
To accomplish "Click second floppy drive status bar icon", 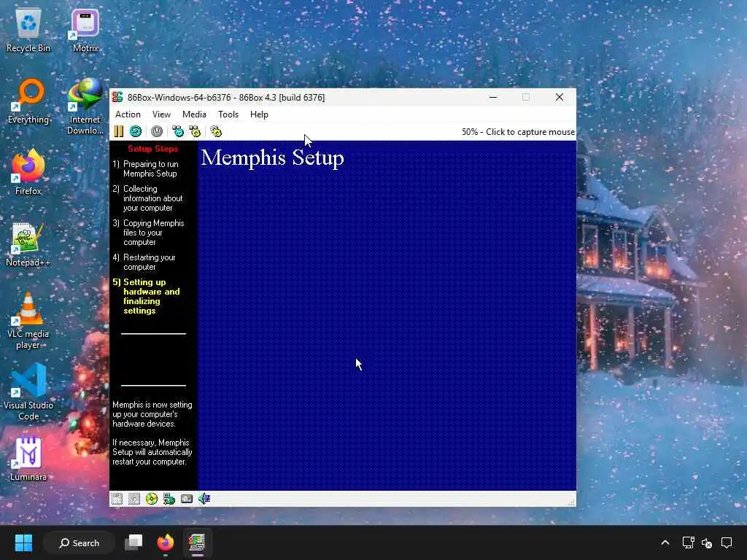I will (x=134, y=499).
